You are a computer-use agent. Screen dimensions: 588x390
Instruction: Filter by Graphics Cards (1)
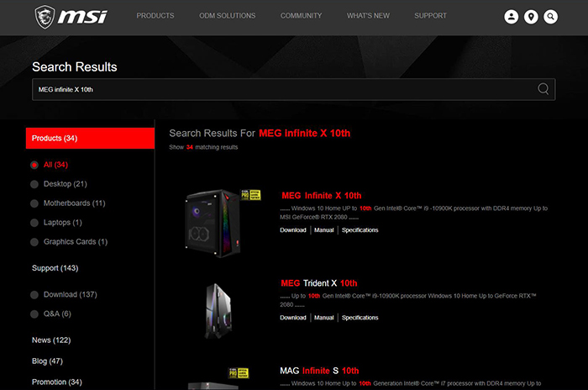(34, 242)
